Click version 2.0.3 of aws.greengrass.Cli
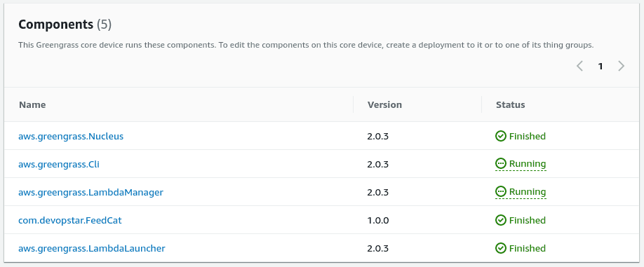644x267 pixels. point(378,165)
